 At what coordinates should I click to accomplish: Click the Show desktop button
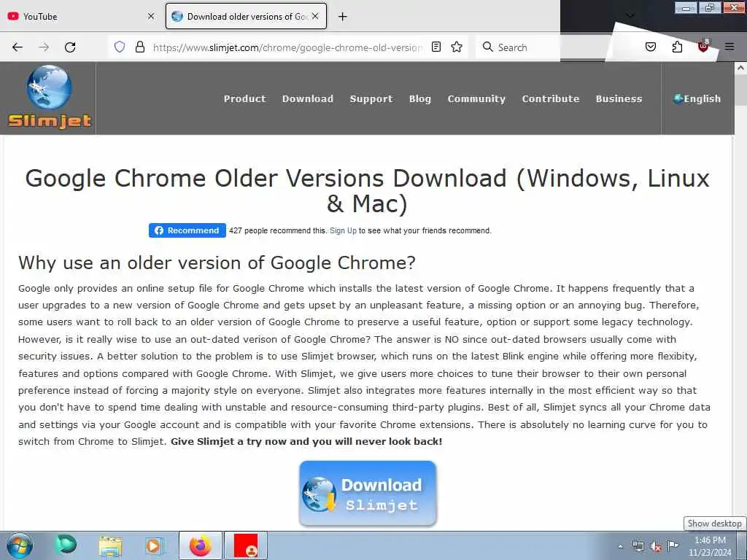point(742,545)
